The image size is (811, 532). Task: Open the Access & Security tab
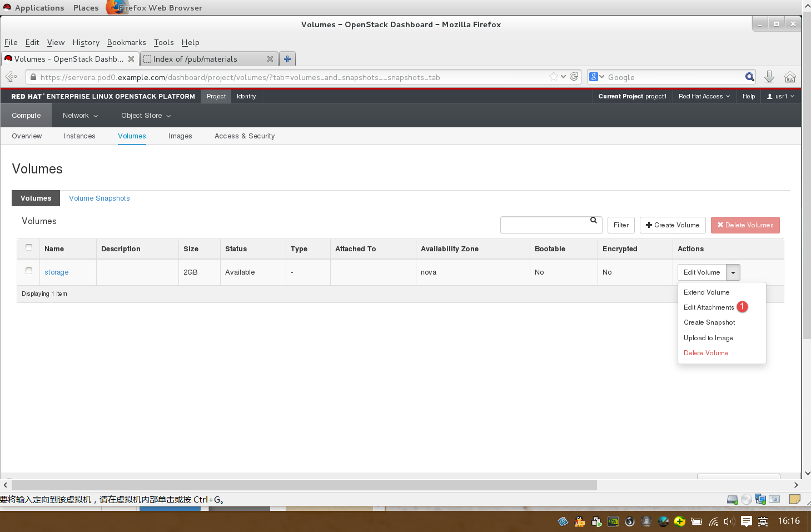click(245, 136)
